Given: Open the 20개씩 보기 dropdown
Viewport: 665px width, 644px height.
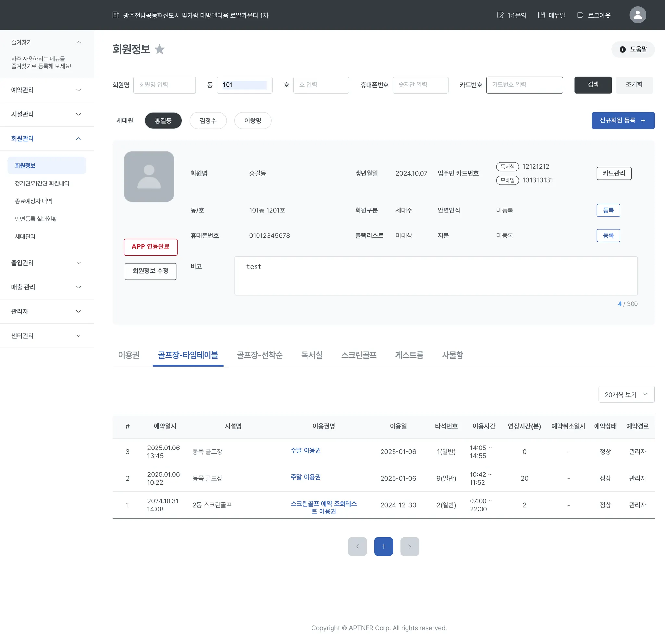Looking at the screenshot, I should tap(626, 394).
